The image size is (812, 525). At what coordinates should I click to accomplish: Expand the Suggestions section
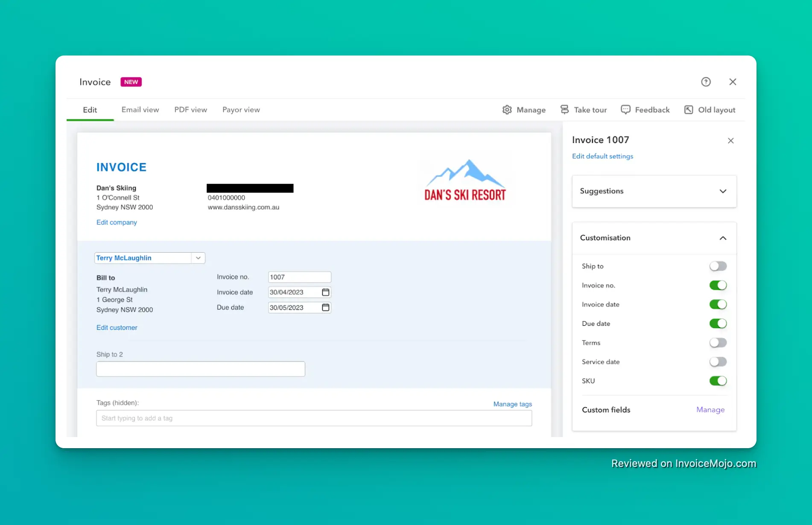coord(723,191)
